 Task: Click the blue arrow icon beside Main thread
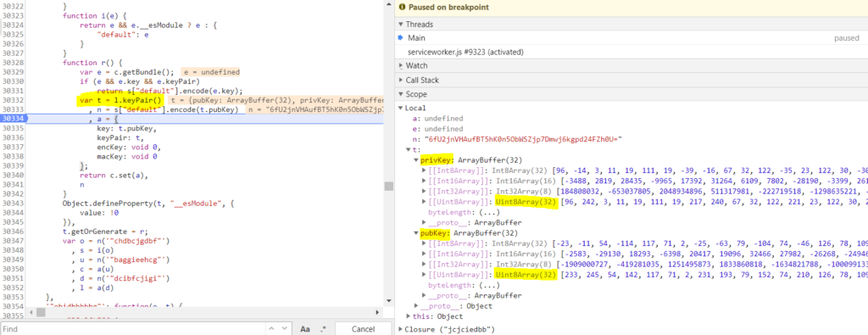(x=400, y=37)
